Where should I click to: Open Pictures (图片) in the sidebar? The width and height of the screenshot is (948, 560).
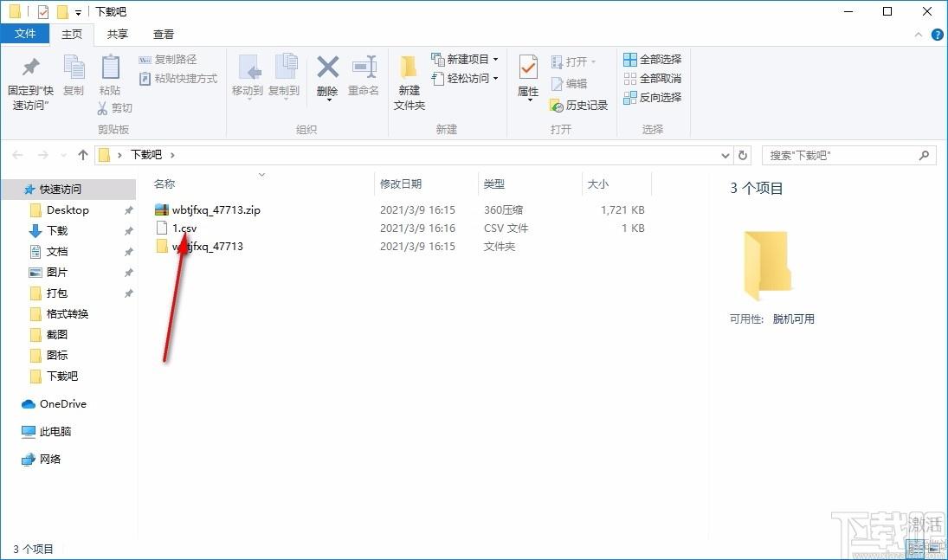pyautogui.click(x=57, y=272)
